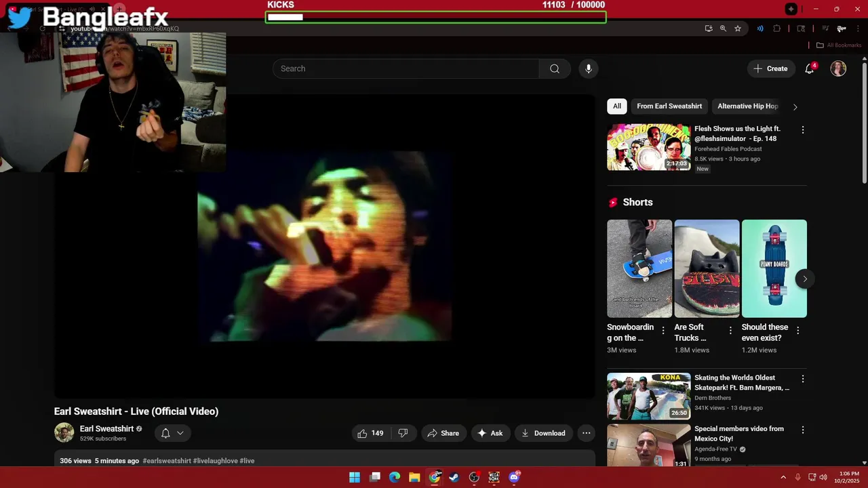Click the volume icon in system tray
The width and height of the screenshot is (868, 488).
(x=823, y=477)
